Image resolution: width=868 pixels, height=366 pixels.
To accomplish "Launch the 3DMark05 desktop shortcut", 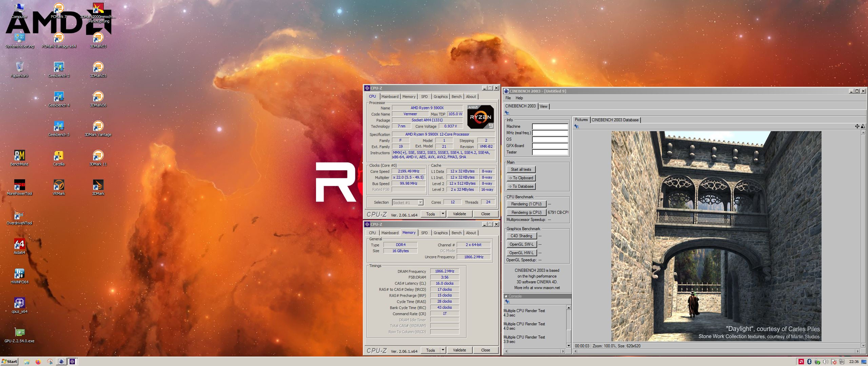I will coord(98,69).
